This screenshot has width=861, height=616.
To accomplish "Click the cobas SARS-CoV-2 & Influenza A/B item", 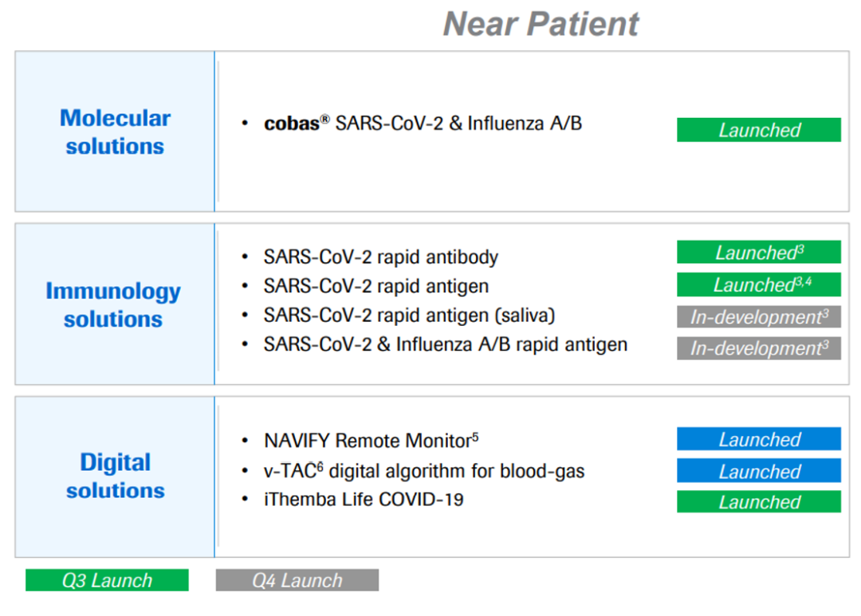I will pos(423,124).
